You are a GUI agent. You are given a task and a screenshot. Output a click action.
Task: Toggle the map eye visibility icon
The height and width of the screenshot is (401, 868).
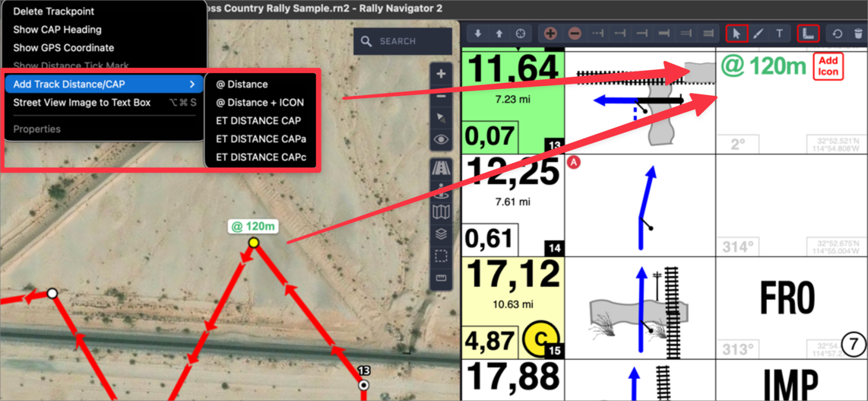pyautogui.click(x=441, y=139)
